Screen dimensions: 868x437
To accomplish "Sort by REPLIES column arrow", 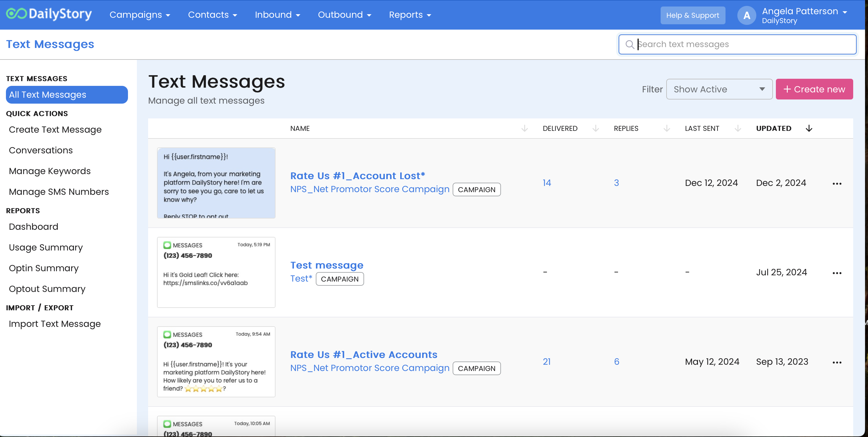I will pos(667,128).
